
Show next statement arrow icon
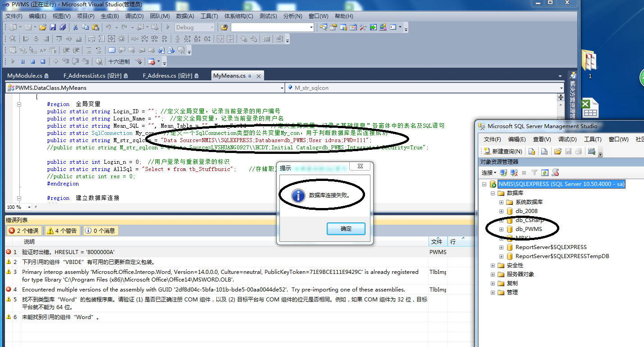click(x=56, y=61)
